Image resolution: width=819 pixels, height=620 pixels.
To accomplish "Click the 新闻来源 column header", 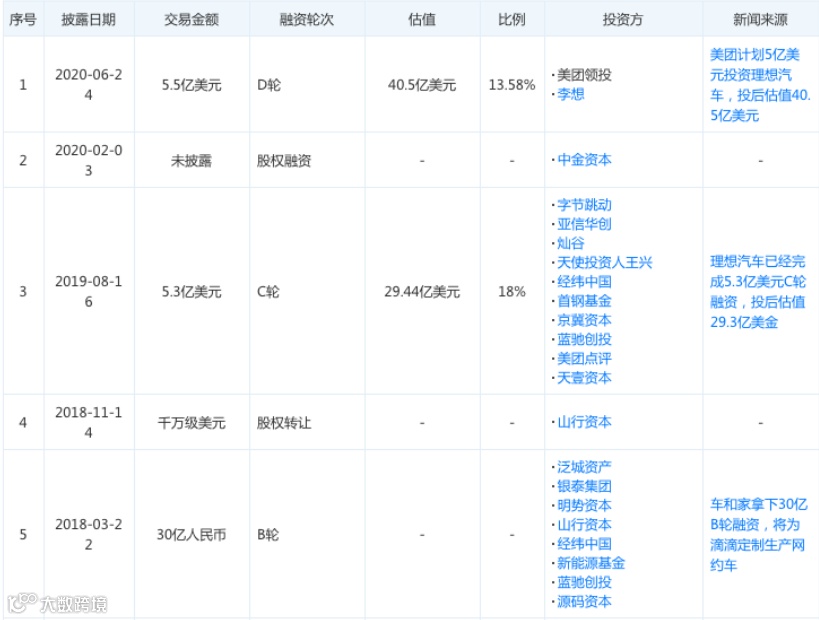I will 760,20.
